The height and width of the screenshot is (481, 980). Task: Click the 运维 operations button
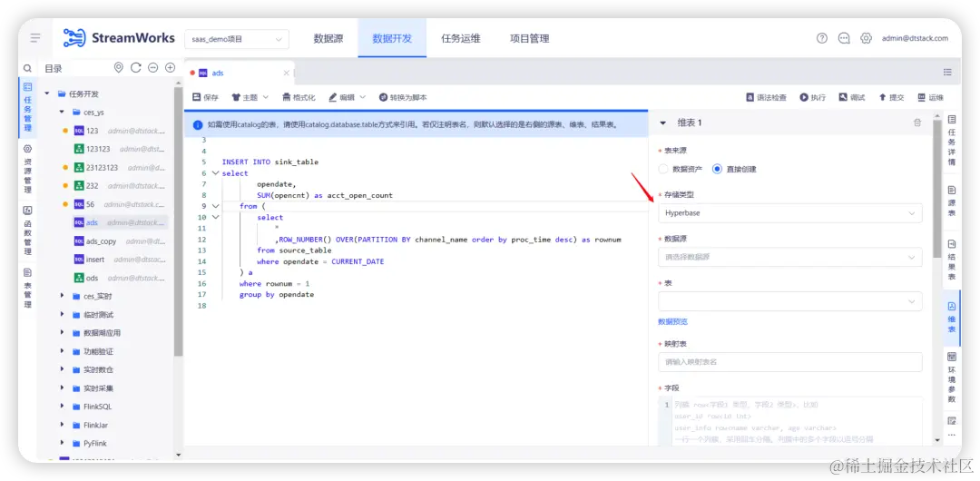[x=931, y=98]
